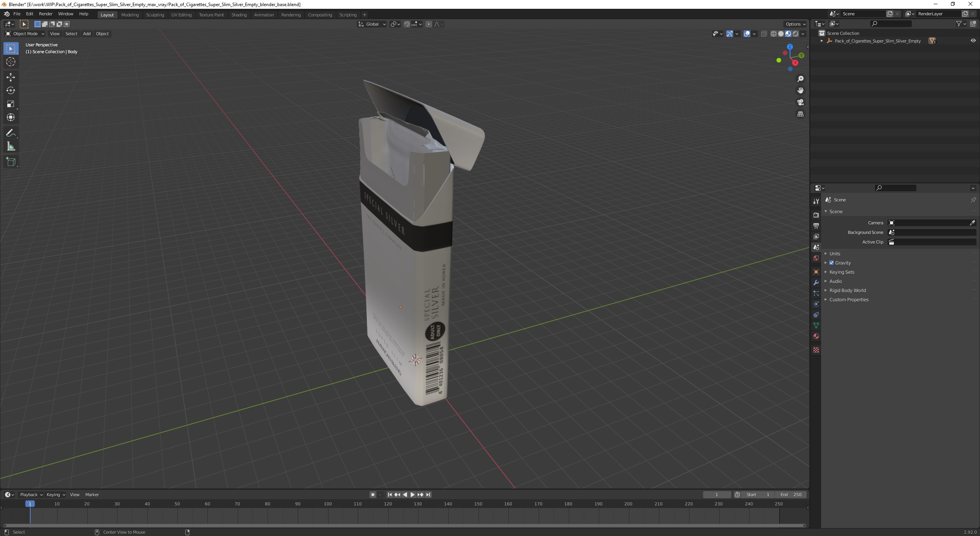The width and height of the screenshot is (980, 536).
Task: Jump to the timeline end frame button
Action: [428, 495]
